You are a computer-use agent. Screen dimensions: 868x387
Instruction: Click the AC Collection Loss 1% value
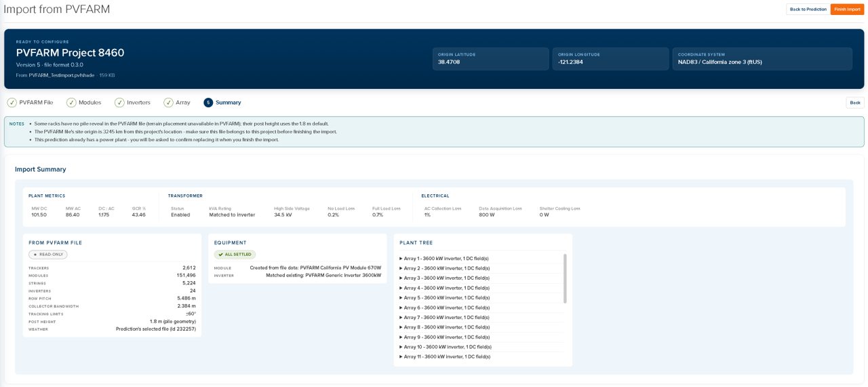[427, 215]
